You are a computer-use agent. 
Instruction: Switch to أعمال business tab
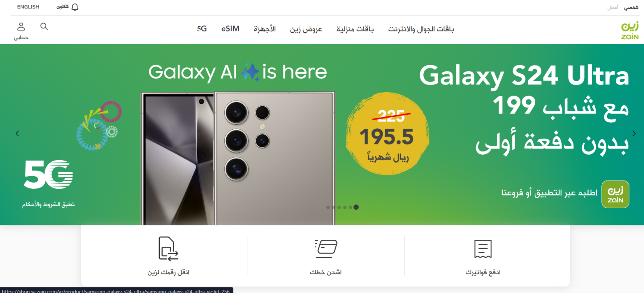pyautogui.click(x=613, y=7)
